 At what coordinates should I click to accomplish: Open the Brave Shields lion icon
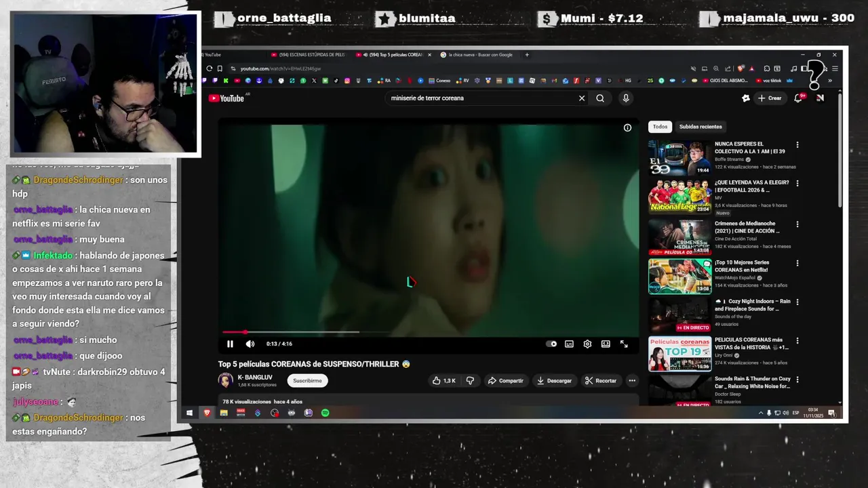[741, 68]
